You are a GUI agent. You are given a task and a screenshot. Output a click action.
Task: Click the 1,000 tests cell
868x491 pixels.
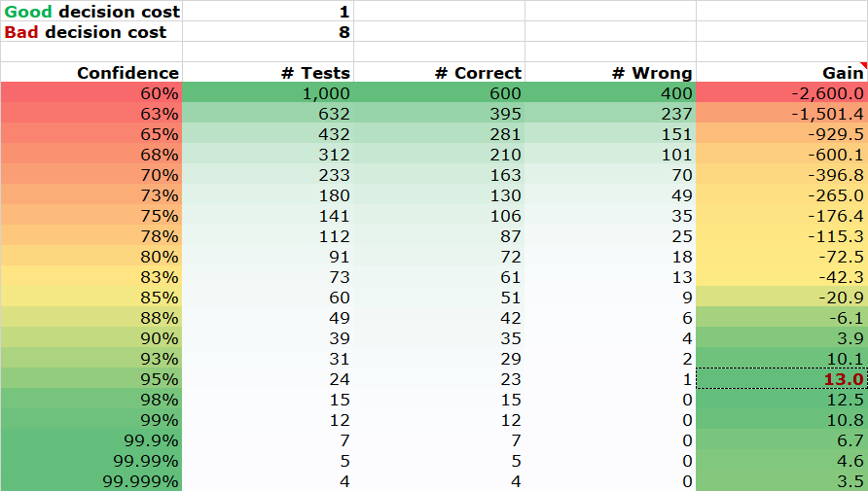pyautogui.click(x=268, y=93)
